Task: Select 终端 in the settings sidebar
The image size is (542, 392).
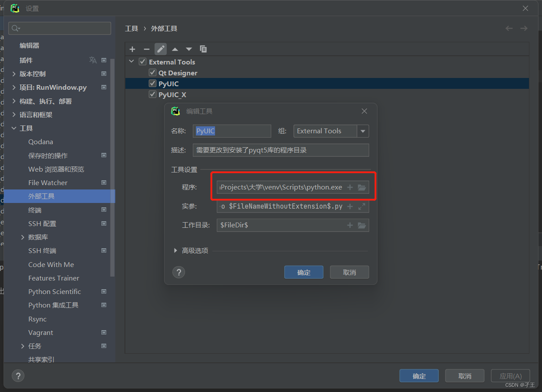Action: pyautogui.click(x=35, y=210)
